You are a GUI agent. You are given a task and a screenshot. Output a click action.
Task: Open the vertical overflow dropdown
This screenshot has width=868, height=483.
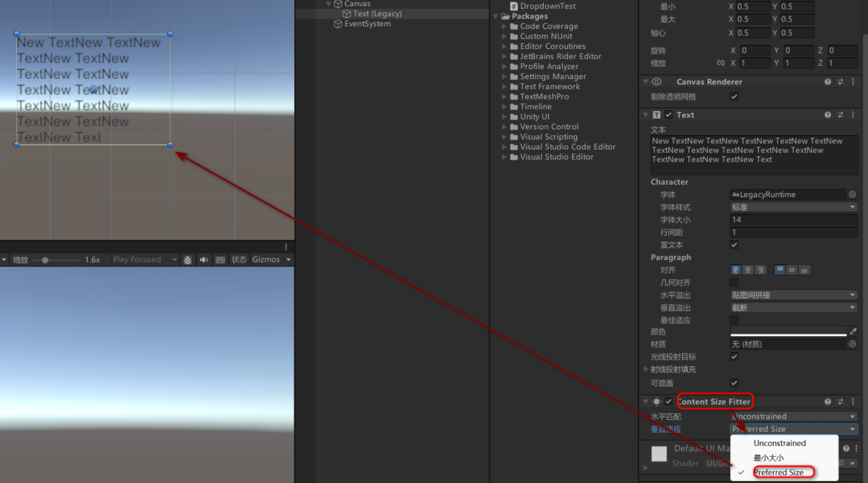click(794, 308)
